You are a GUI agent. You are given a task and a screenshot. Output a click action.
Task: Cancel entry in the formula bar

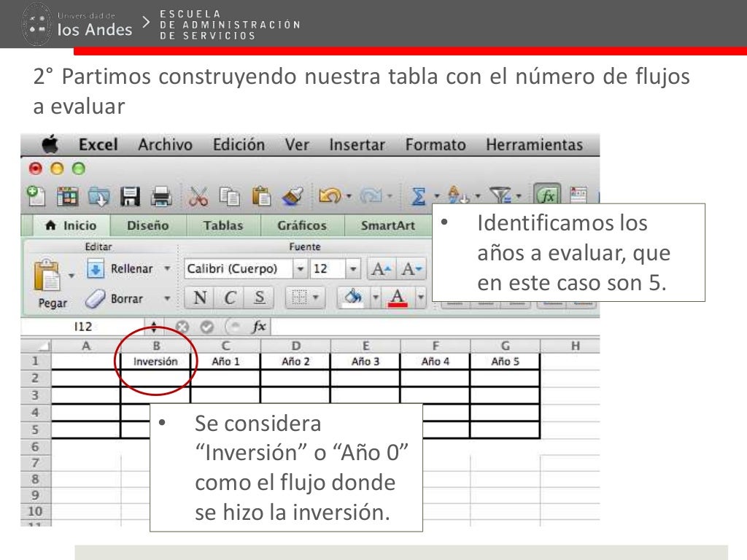[x=182, y=327]
